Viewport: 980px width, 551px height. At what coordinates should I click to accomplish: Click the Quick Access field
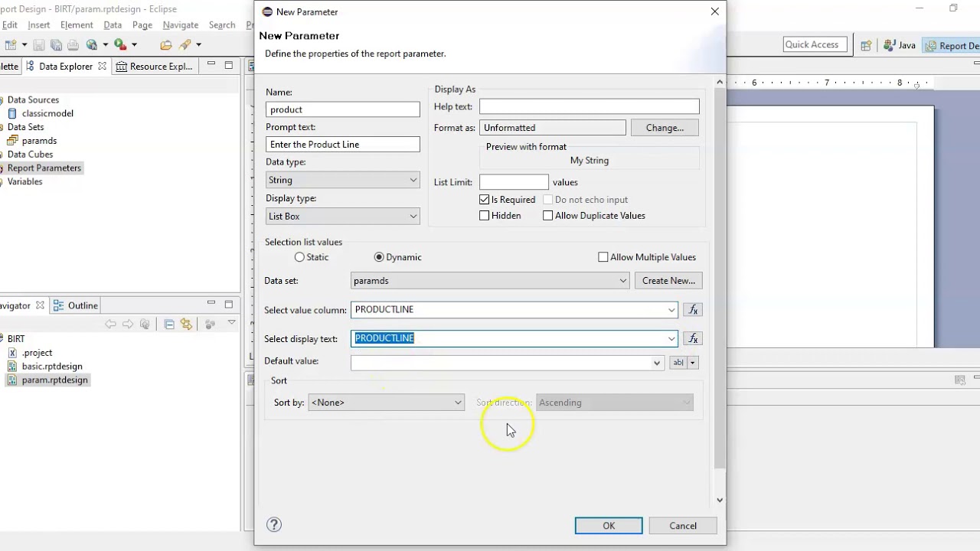815,44
